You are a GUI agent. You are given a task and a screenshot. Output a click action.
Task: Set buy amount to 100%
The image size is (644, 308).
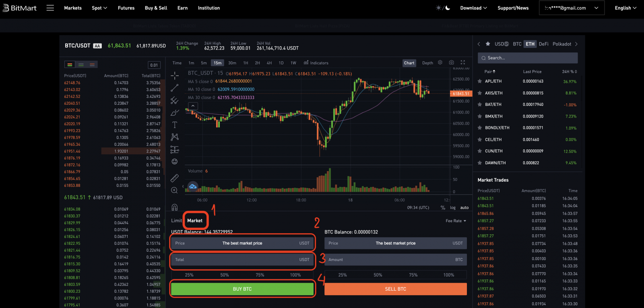295,275
